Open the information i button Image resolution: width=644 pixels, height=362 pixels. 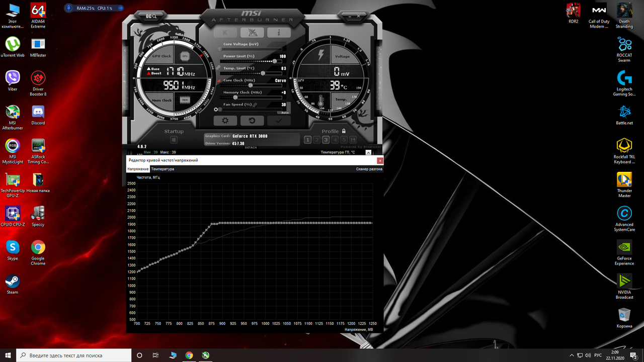(x=279, y=33)
